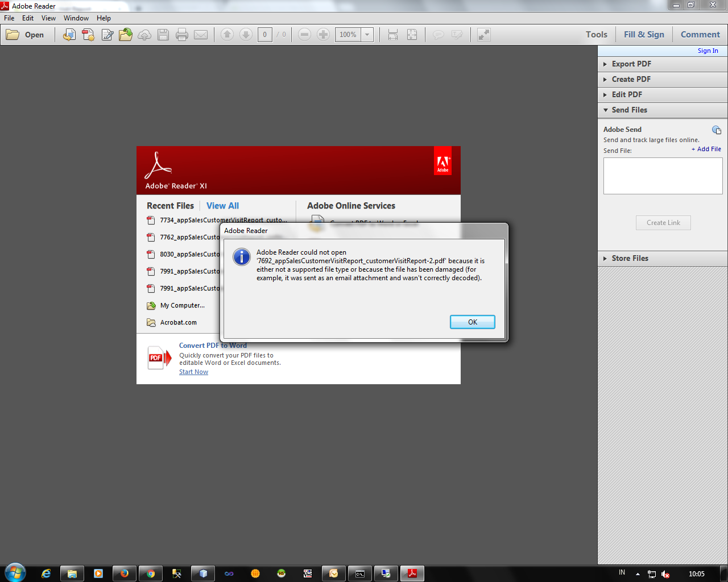Click the Open folder toolbar button

pos(25,35)
